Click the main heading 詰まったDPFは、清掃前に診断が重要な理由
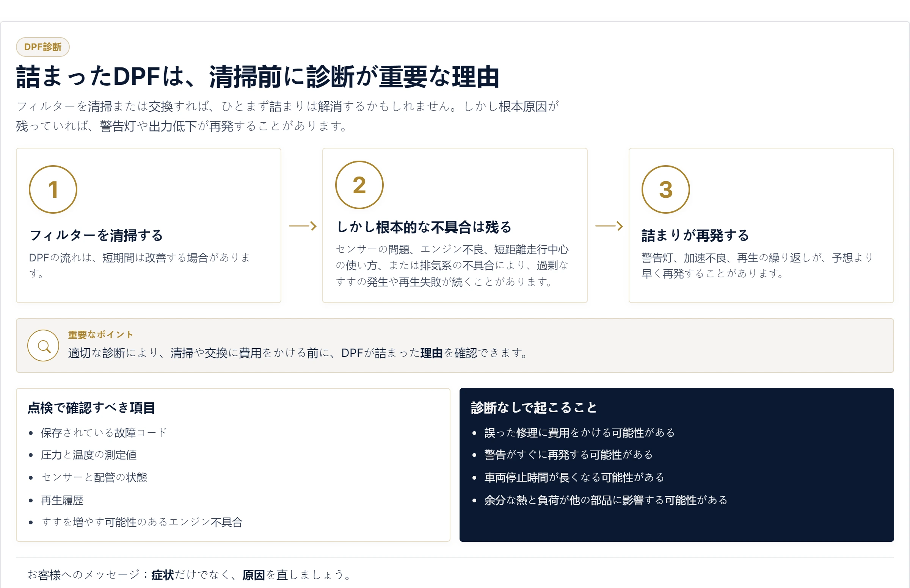Image resolution: width=910 pixels, height=588 pixels. tap(258, 77)
